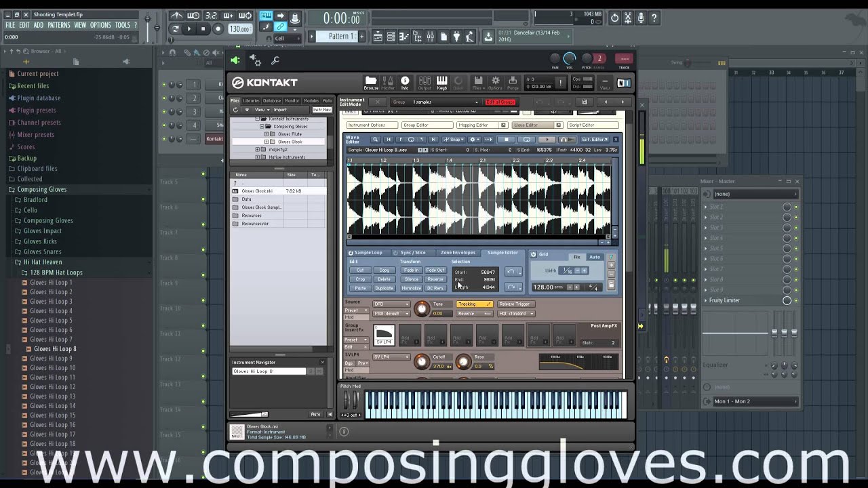Image resolution: width=868 pixels, height=488 pixels.
Task: Open the Libraries tab in Kontakt browser
Action: tap(251, 101)
